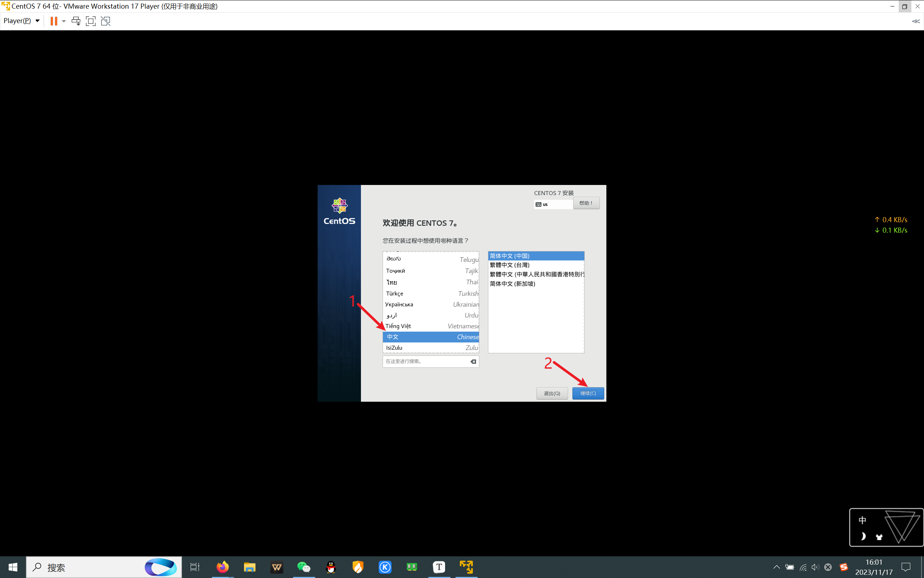924x578 pixels.
Task: Select Українська Ukrainian language row
Action: (431, 304)
